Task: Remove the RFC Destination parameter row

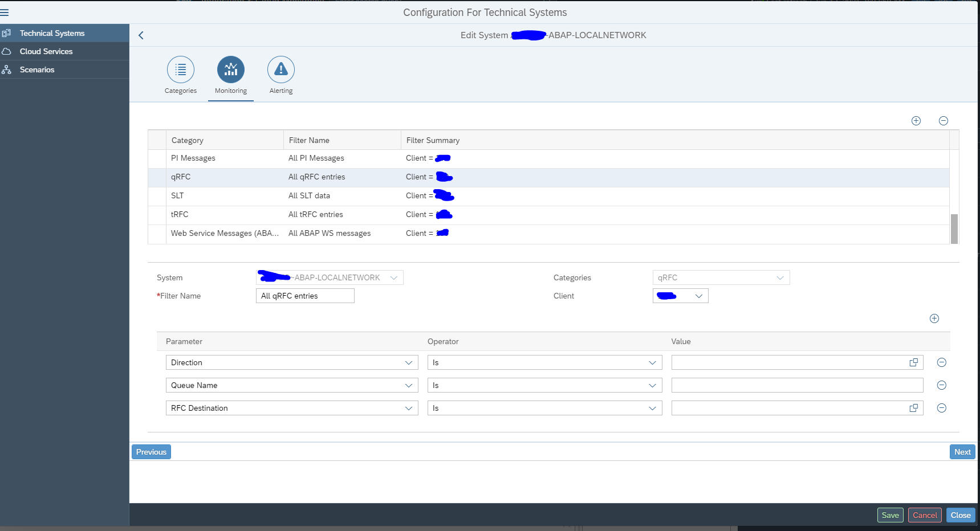Action: coord(942,408)
